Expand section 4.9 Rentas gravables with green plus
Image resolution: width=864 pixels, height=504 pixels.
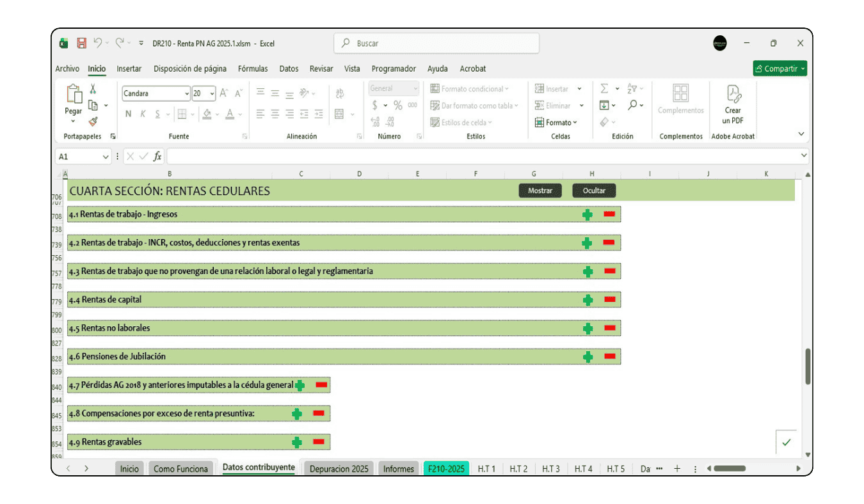[297, 442]
